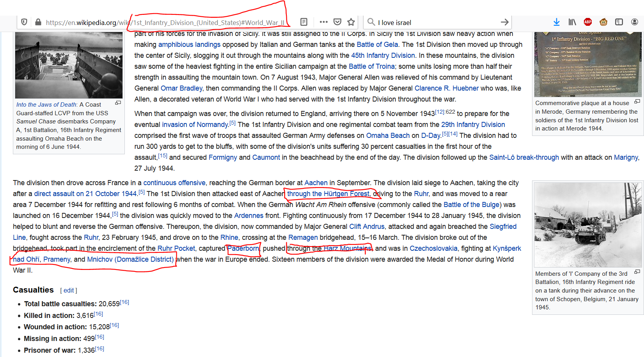Open the 'D-Day' link
This screenshot has height=357, width=644.
[x=431, y=136]
